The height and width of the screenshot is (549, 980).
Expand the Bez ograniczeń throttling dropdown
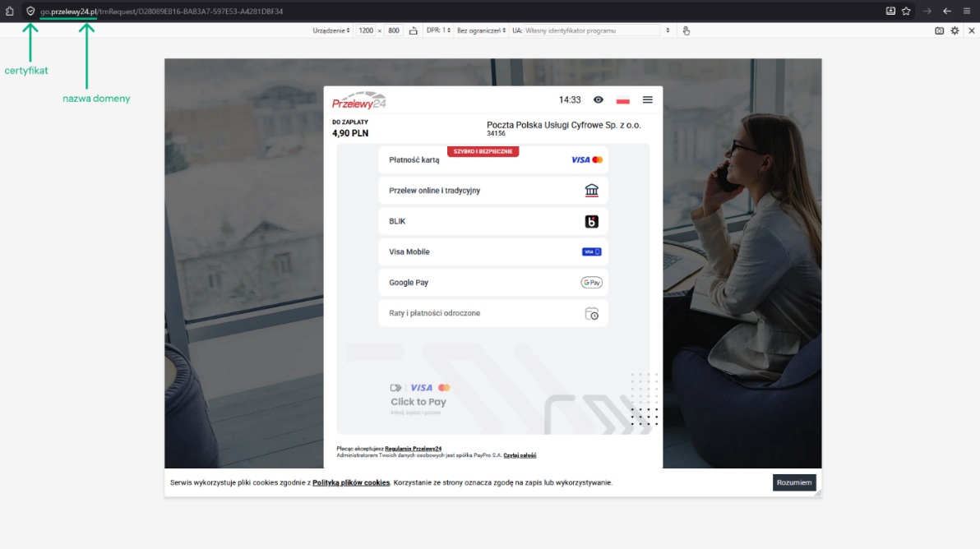click(481, 30)
